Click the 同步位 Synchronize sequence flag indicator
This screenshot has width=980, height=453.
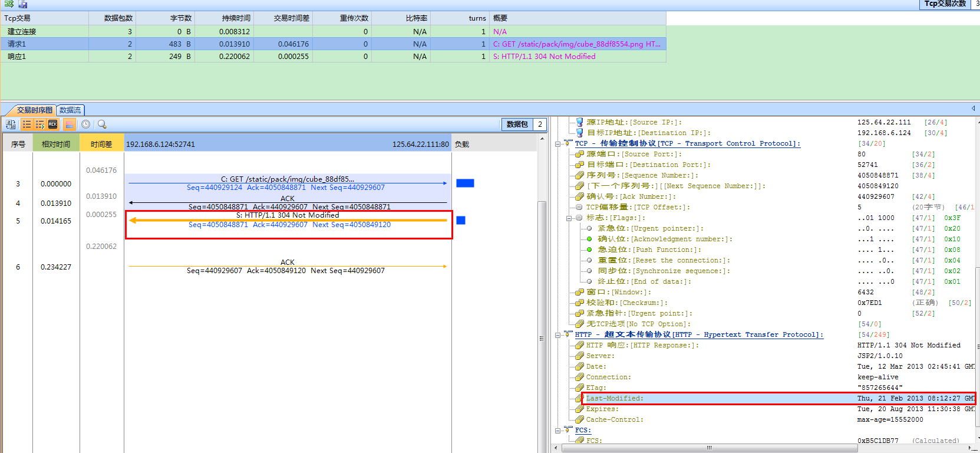click(x=589, y=271)
